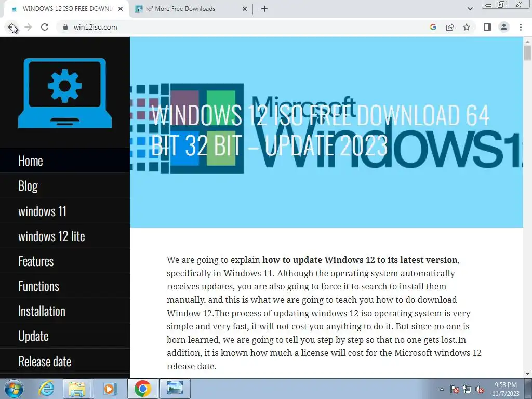The width and height of the screenshot is (532, 399).
Task: Open the Home sidebar menu item
Action: click(65, 161)
